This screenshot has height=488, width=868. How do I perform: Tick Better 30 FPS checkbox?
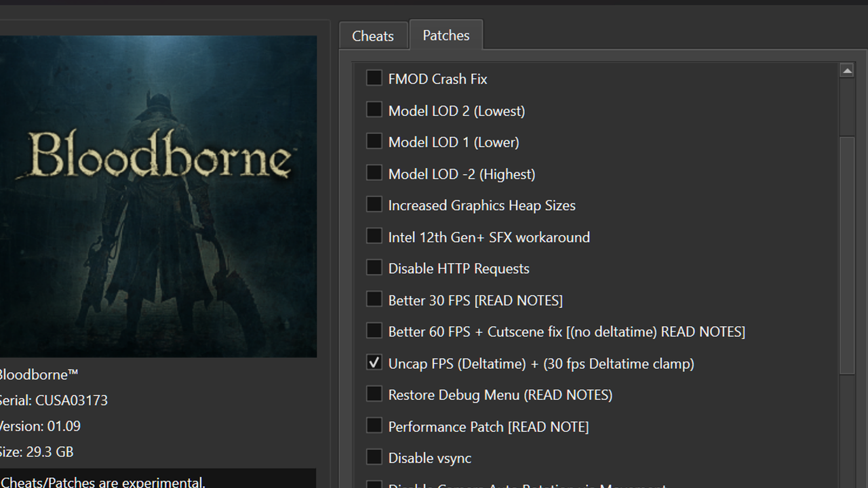click(x=374, y=299)
